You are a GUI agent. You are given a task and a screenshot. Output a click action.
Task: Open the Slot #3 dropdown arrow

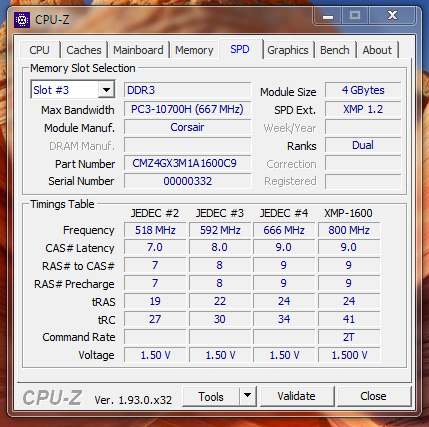pos(106,90)
